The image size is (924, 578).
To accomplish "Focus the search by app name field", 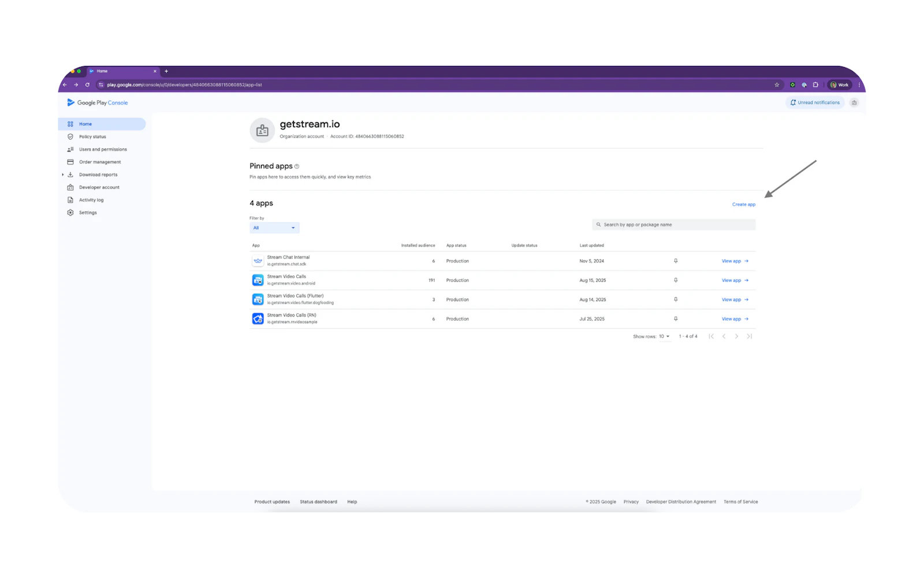I will (673, 225).
